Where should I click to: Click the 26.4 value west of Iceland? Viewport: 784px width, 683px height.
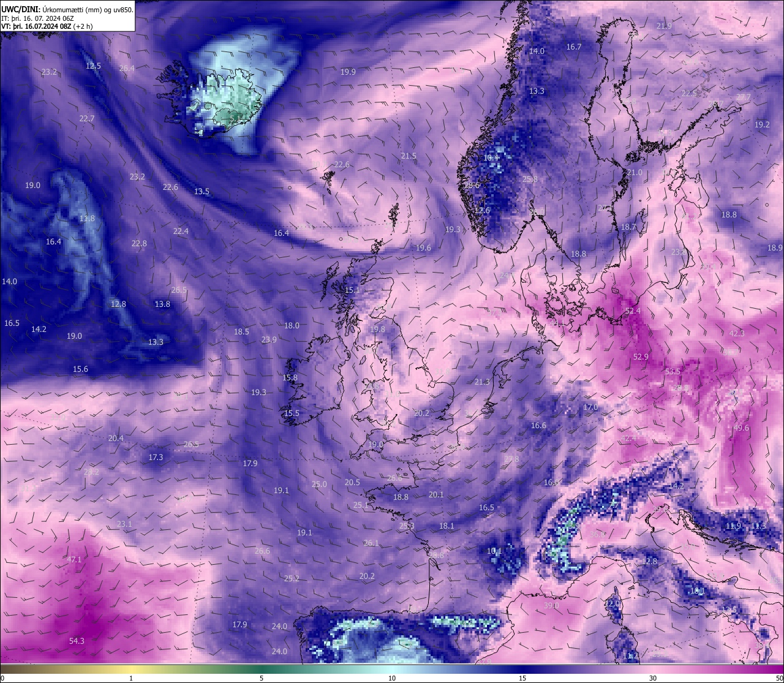point(127,68)
